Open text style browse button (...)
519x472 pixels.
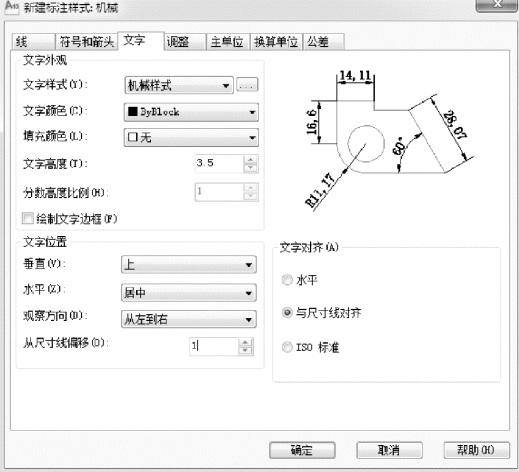247,85
